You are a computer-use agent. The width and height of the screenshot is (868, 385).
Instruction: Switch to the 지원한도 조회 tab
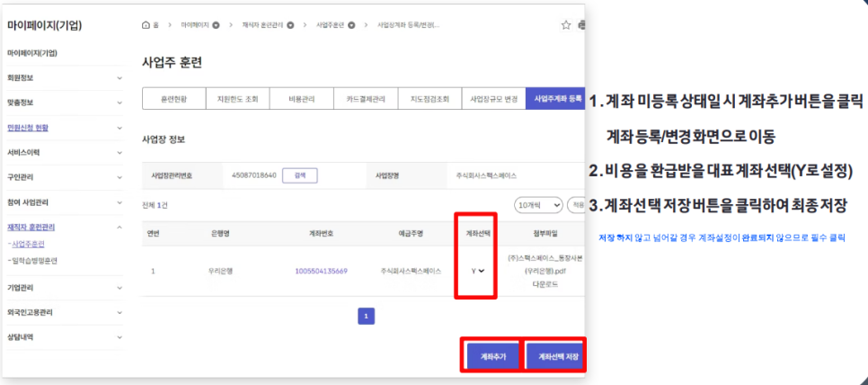pyautogui.click(x=237, y=99)
